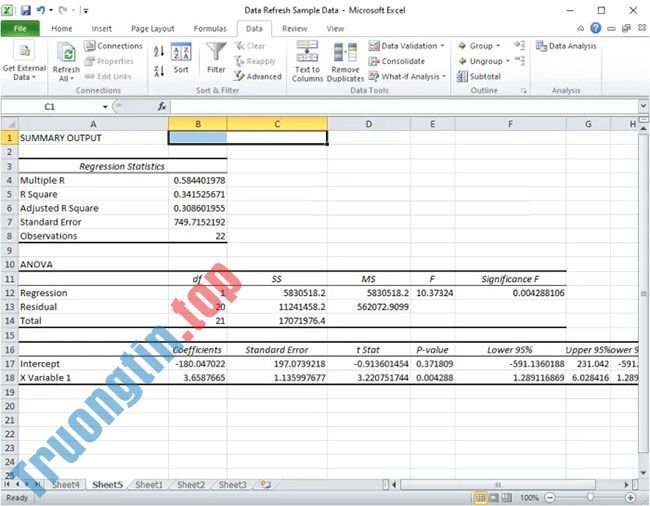Open Excel Help question mark
Screen dimensions: 650x506
pyautogui.click(x=596, y=28)
